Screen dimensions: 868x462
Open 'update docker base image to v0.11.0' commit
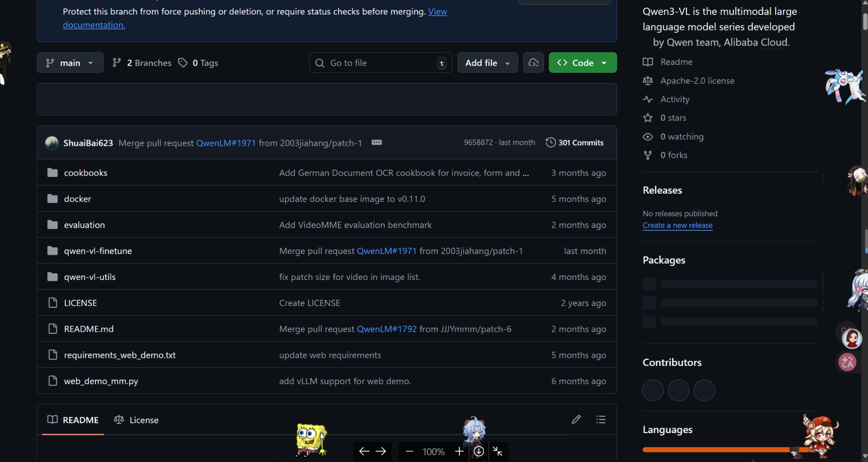point(352,199)
